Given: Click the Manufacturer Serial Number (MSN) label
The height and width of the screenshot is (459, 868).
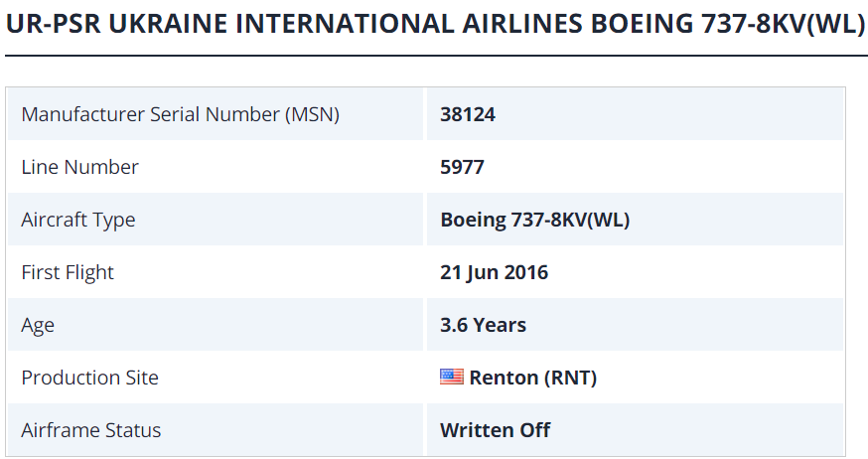Looking at the screenshot, I should pyautogui.click(x=180, y=114).
